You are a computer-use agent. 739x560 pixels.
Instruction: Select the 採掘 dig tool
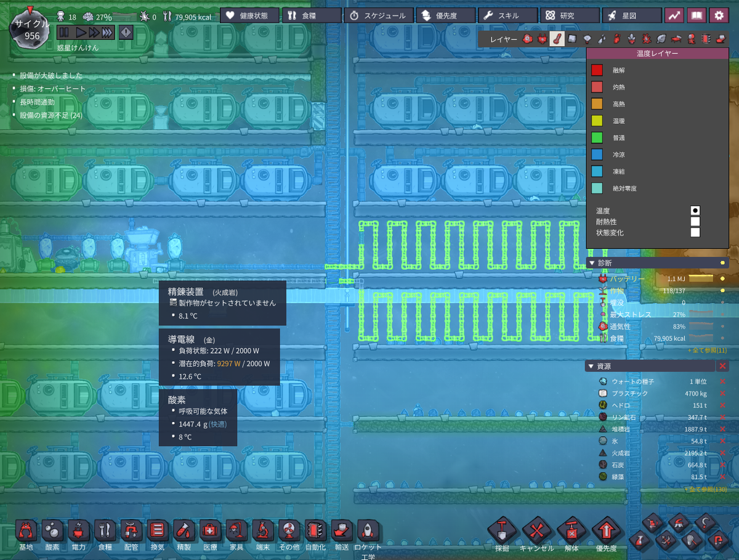[x=503, y=530]
